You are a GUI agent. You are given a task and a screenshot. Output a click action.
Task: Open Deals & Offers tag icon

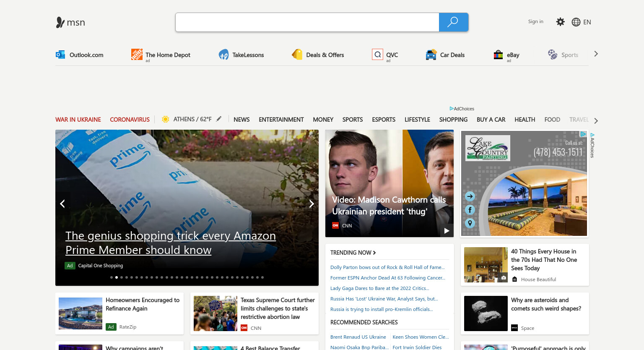(297, 55)
